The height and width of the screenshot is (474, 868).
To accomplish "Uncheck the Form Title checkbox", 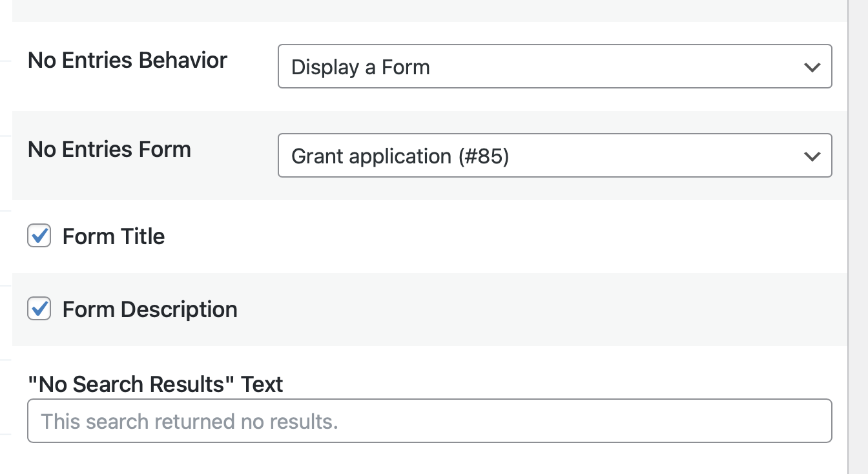I will click(39, 236).
